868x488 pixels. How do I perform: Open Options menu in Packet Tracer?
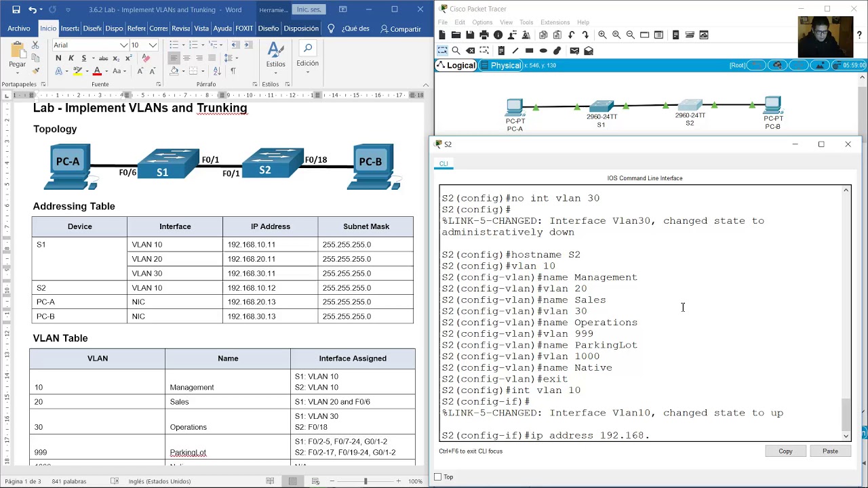[482, 22]
